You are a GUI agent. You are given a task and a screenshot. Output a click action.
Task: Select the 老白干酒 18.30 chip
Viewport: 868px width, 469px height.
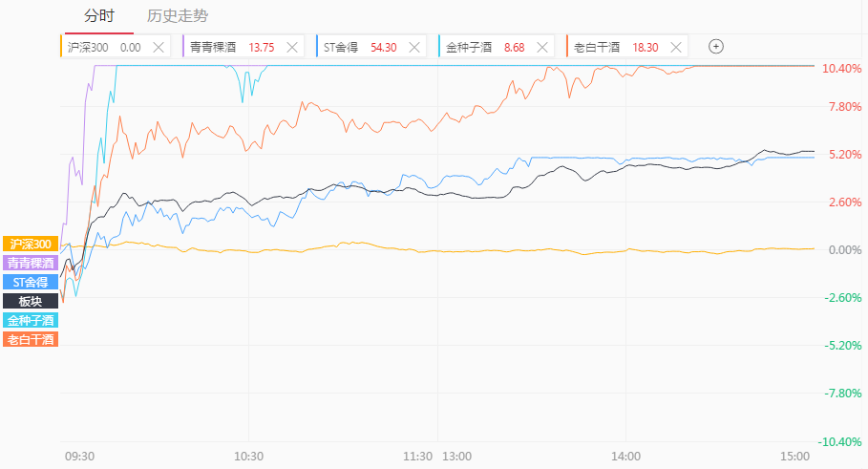627,47
